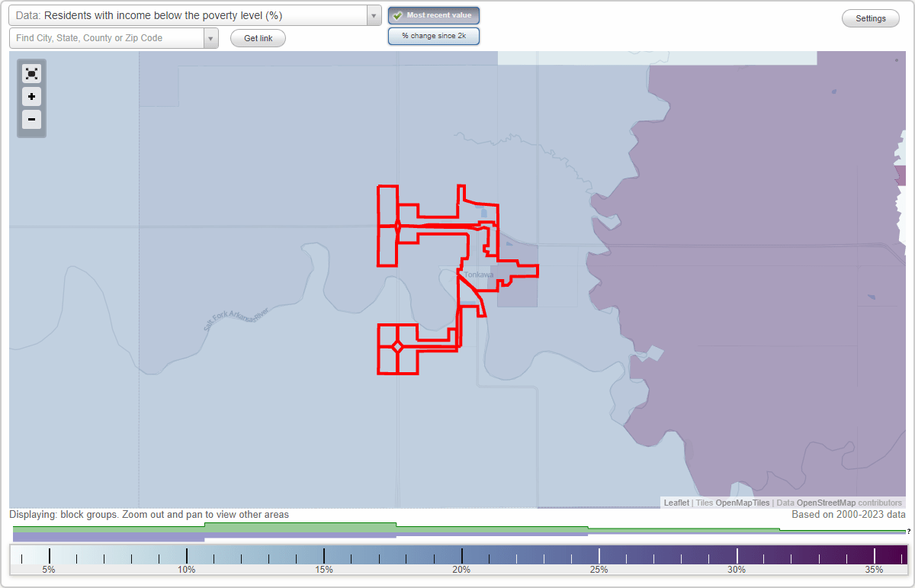This screenshot has width=915, height=588.
Task: Open the Settings panel
Action: (x=870, y=18)
